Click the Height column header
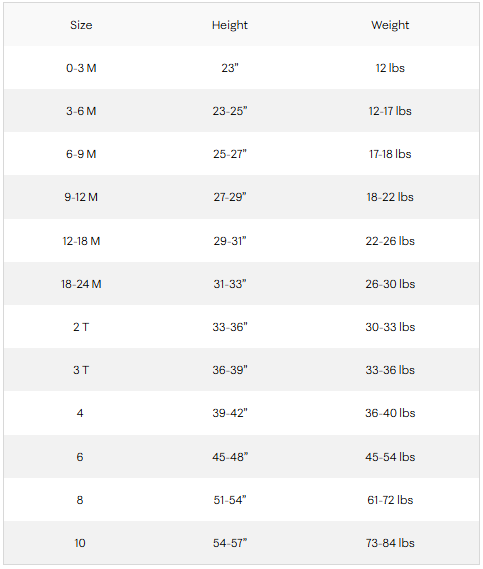483x569 pixels. point(230,25)
